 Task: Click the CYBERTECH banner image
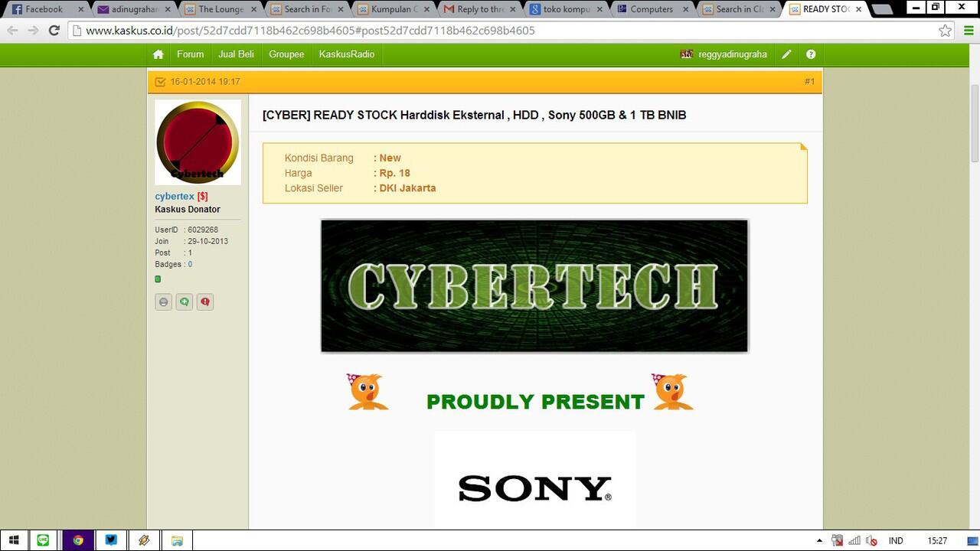(534, 285)
